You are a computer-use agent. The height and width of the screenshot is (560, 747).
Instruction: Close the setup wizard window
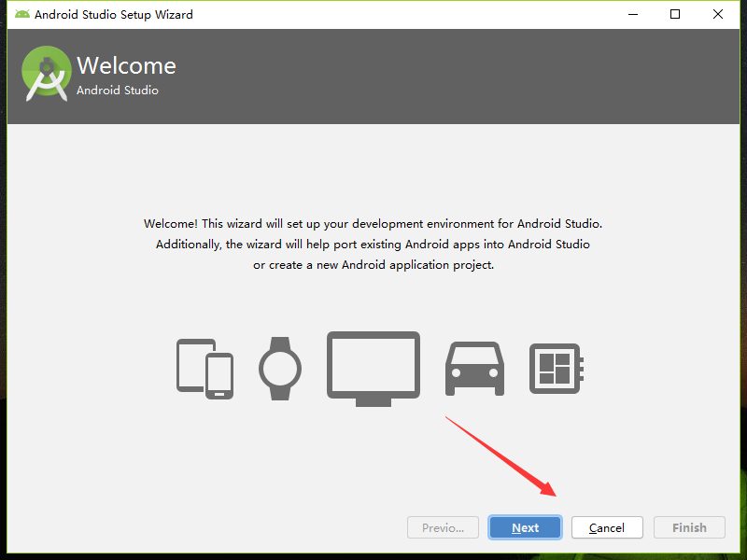tap(717, 14)
